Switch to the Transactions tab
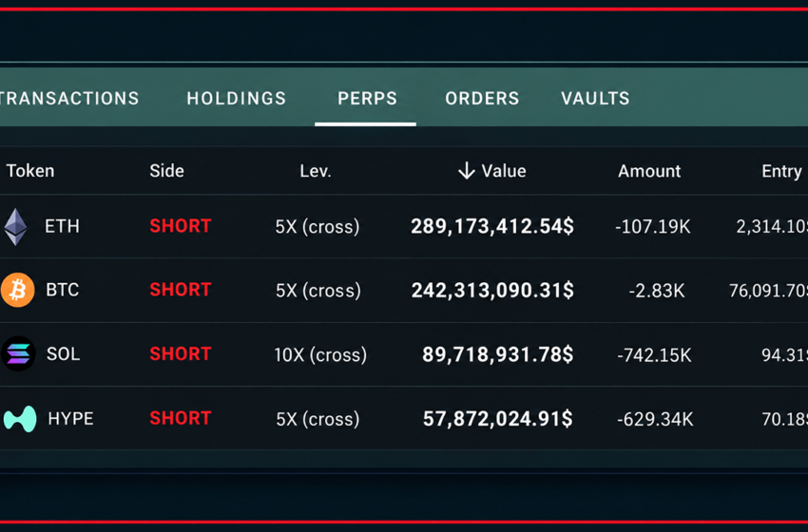Screen dimensions: 808x532 point(69,99)
